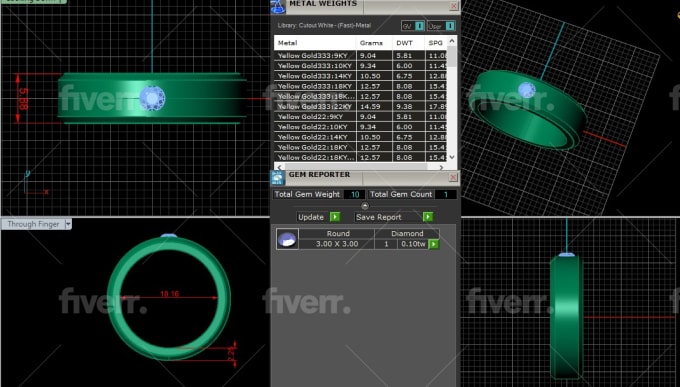Collapse Gem Reporter with the round minus button

(x=365, y=206)
